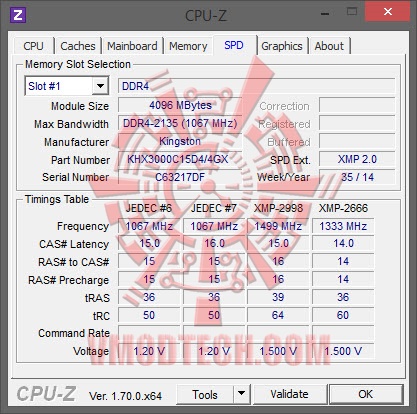Click the 1499 MHz frequency cell

pyautogui.click(x=278, y=226)
